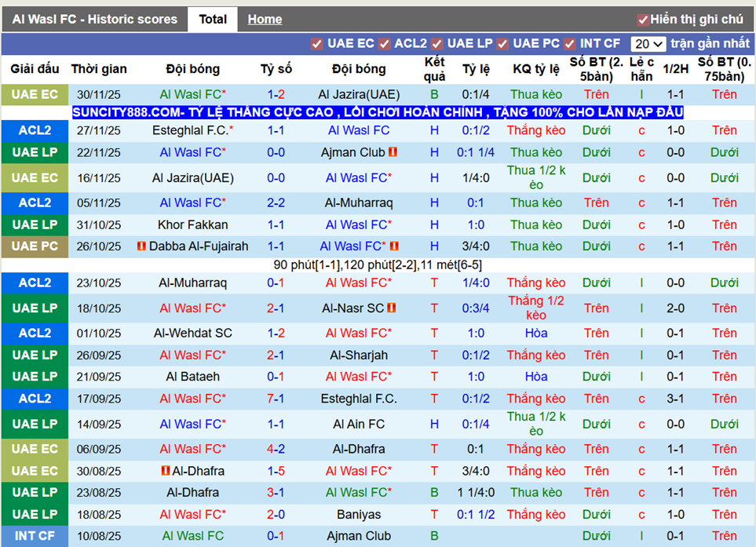Select the UAE PC league cell on 26/10/25
Image resolution: width=756 pixels, height=547 pixels.
click(x=35, y=246)
